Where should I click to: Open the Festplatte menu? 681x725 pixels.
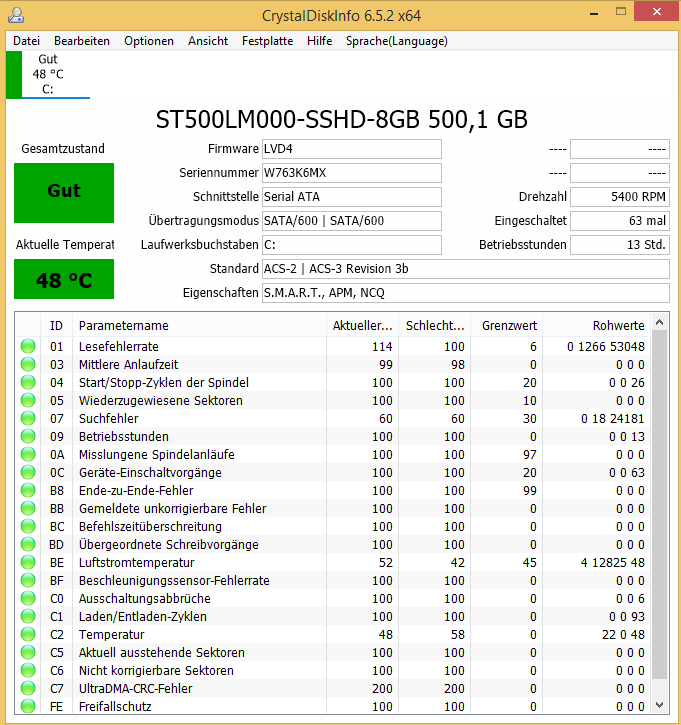tap(267, 41)
